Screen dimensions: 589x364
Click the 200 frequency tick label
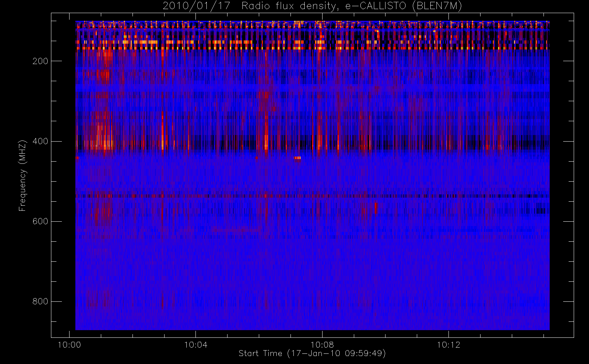(x=40, y=61)
